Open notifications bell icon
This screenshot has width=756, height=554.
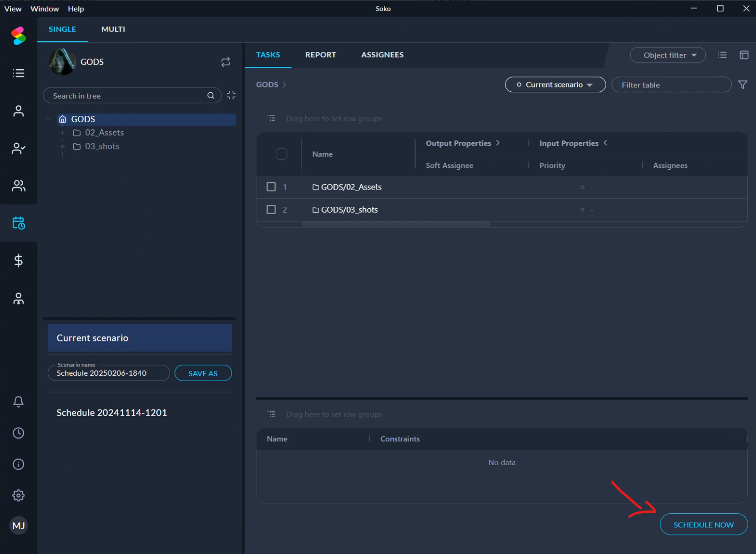click(19, 401)
